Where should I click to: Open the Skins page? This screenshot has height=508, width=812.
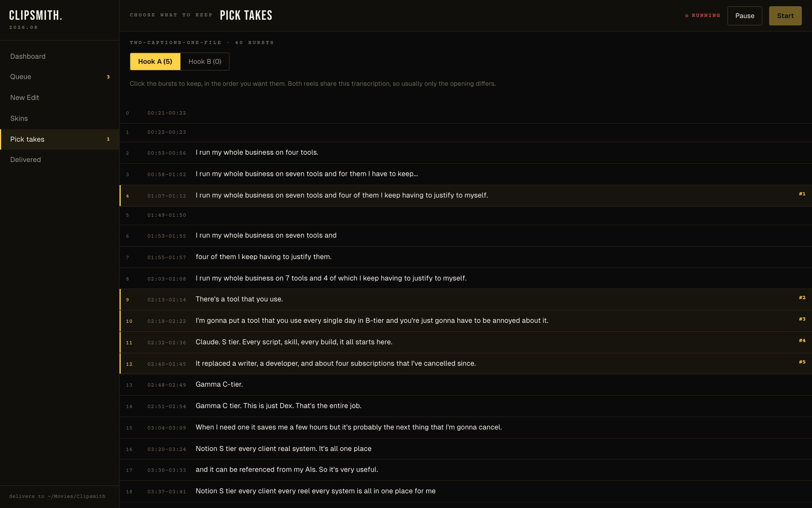coord(60,118)
